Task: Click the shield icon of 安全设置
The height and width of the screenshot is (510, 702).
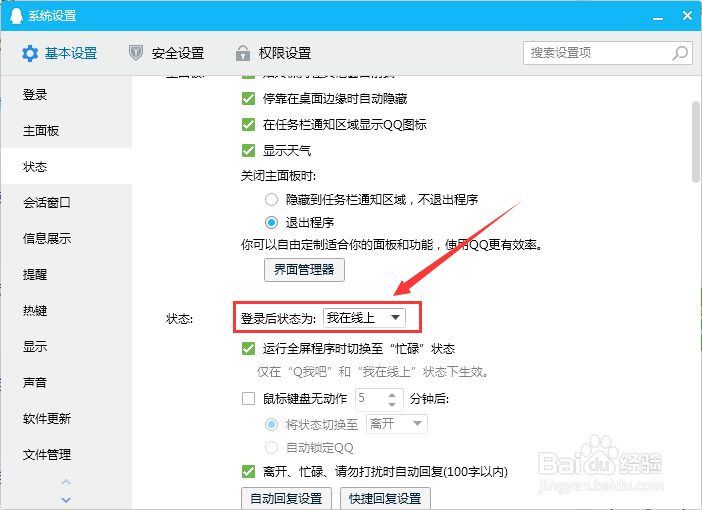Action: point(136,53)
